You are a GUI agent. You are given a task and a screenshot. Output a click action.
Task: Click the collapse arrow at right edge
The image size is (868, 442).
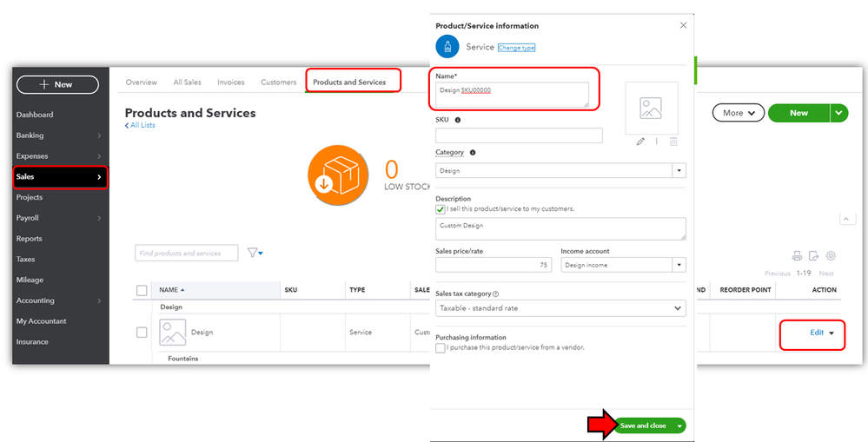click(847, 219)
